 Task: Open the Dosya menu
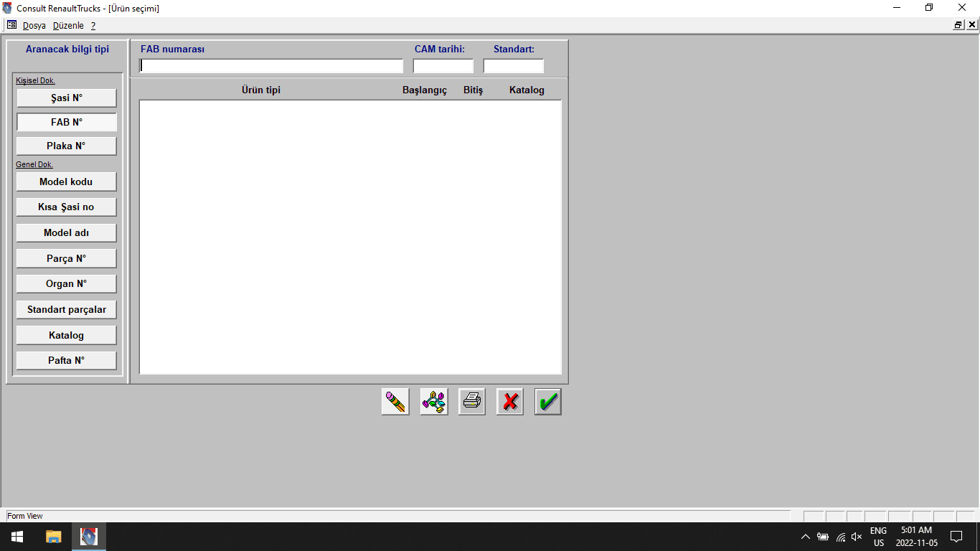[x=34, y=25]
